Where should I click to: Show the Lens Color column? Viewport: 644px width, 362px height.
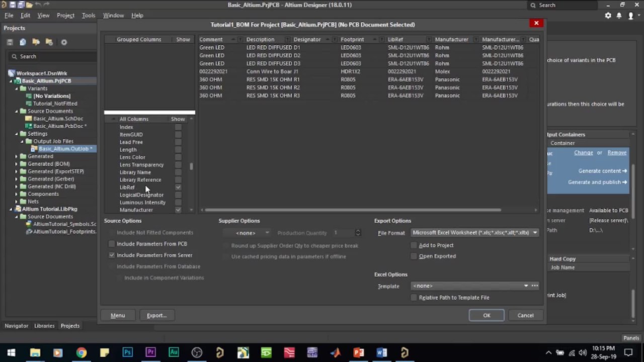click(178, 157)
